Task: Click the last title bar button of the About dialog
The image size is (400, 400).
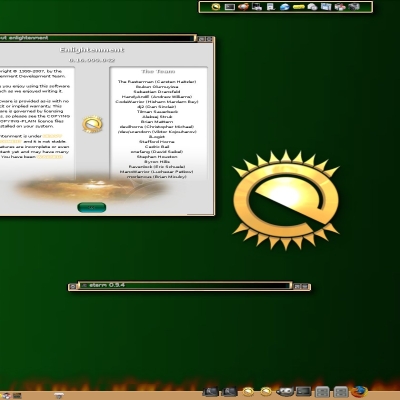Action: (209, 39)
